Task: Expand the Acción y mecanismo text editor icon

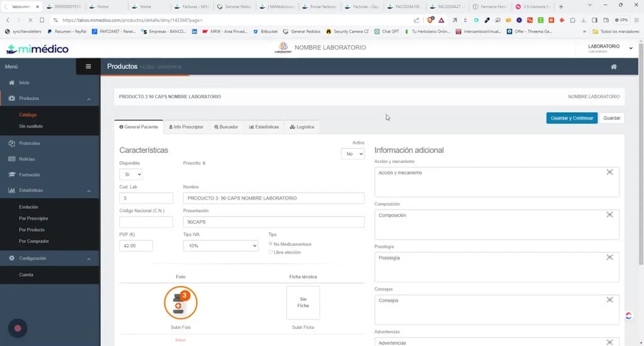Action: pyautogui.click(x=609, y=172)
